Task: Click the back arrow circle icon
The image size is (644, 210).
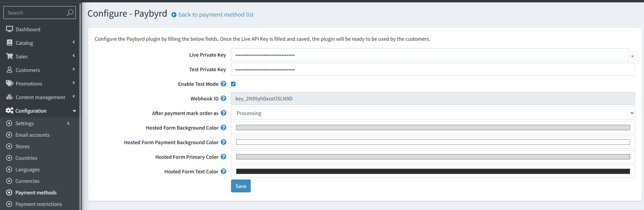Action: 174,15
